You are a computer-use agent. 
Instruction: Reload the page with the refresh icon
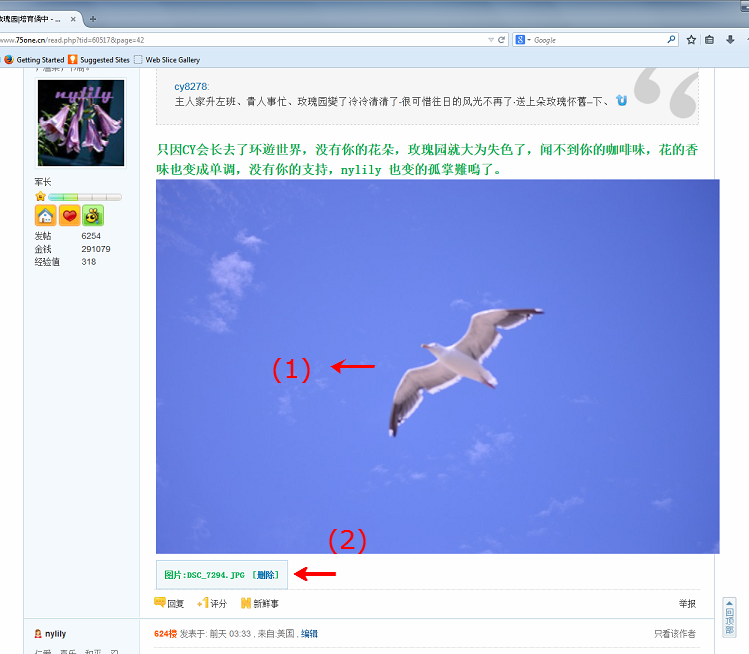[502, 40]
